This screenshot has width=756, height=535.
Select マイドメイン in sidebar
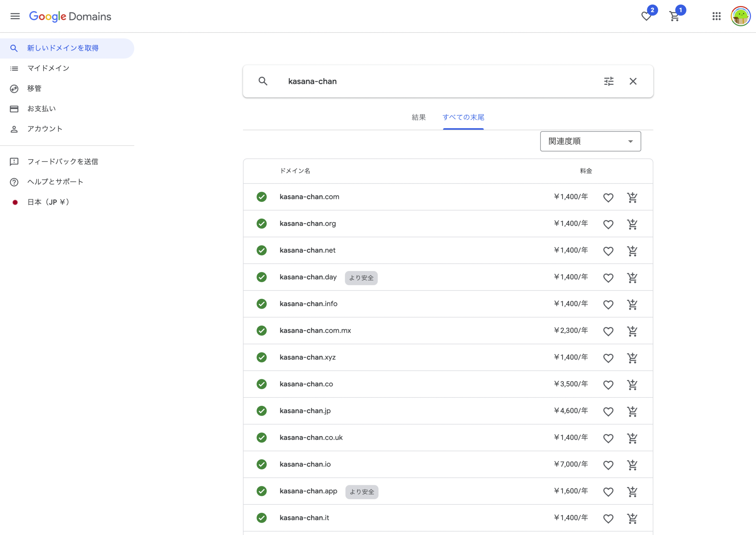pos(48,68)
